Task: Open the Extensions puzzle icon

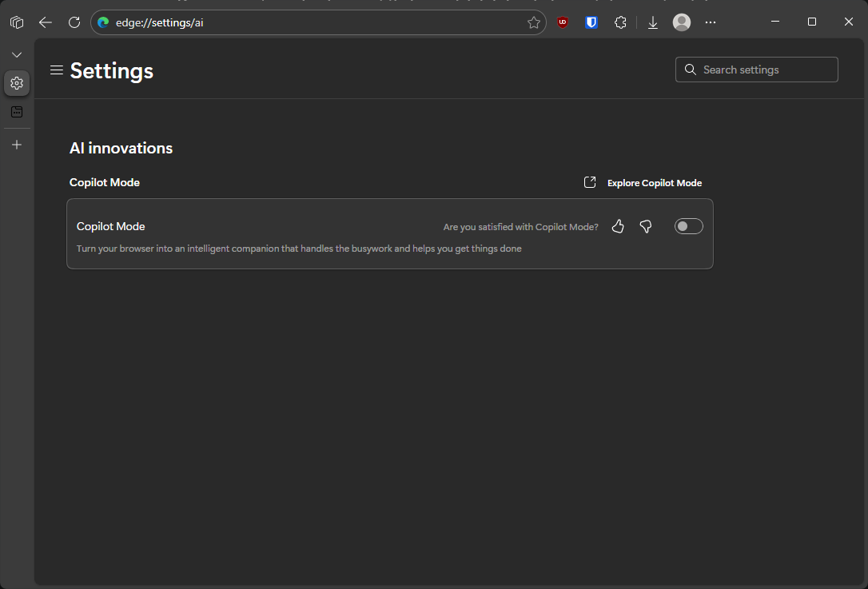Action: click(x=620, y=22)
